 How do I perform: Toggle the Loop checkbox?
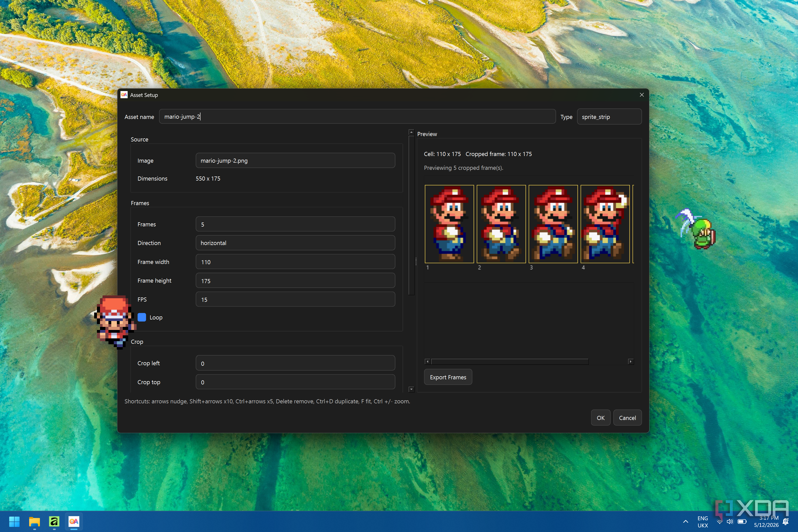pos(142,318)
